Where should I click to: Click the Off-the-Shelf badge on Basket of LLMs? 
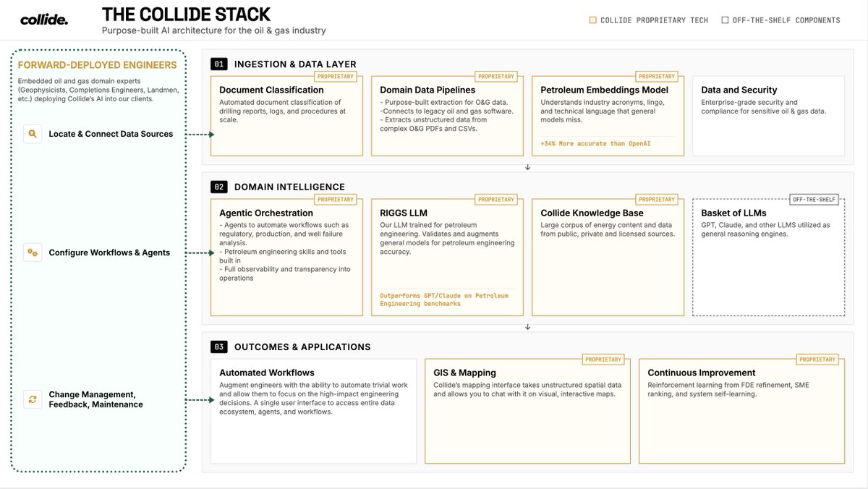coord(815,200)
